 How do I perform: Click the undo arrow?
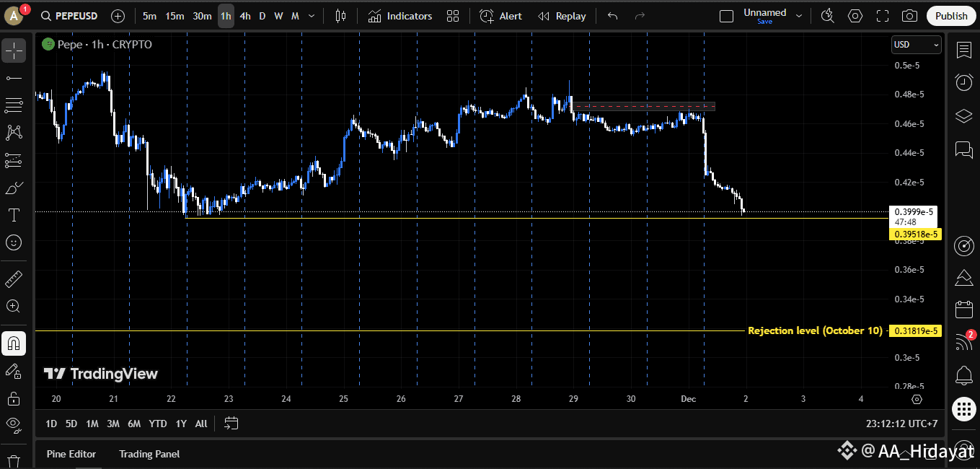[613, 16]
